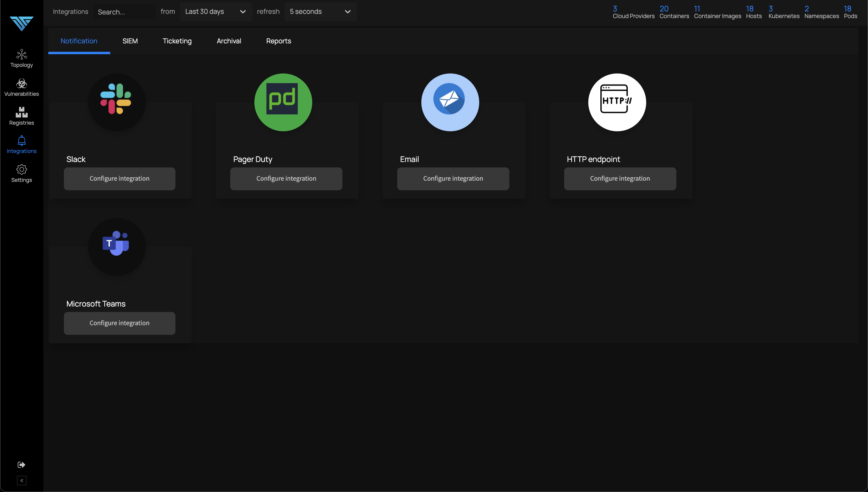Click the 18 Pods counter
Viewport: 868px width, 492px height.
coord(851,12)
